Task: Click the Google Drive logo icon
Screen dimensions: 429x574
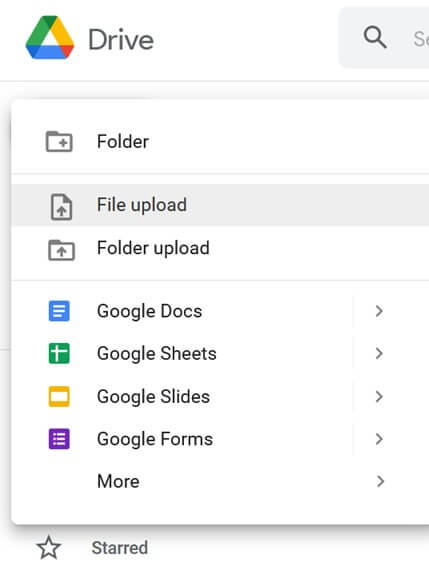Action: 50,37
